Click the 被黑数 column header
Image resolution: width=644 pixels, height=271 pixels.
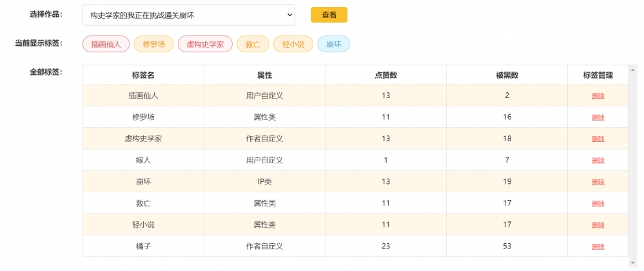[x=507, y=75]
